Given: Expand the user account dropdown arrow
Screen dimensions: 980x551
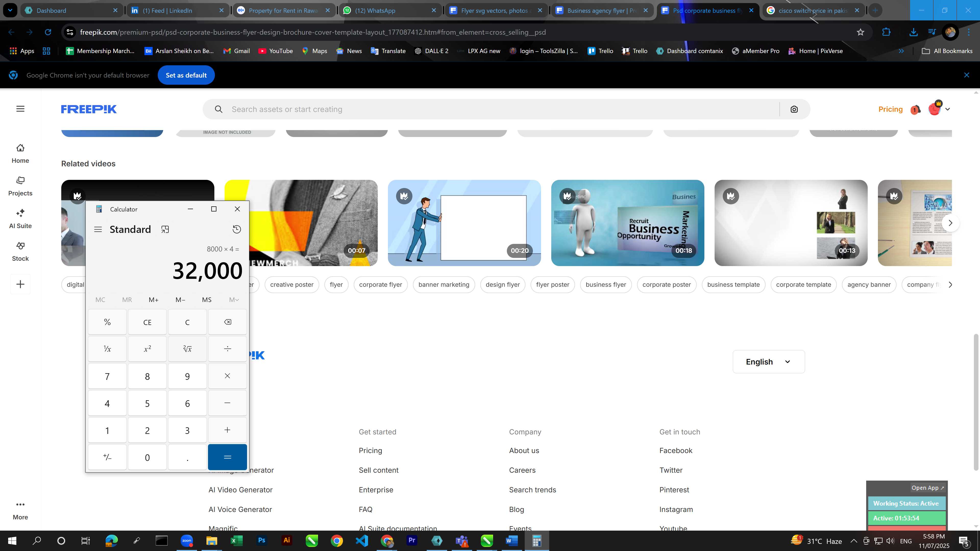Looking at the screenshot, I should pos(948,109).
